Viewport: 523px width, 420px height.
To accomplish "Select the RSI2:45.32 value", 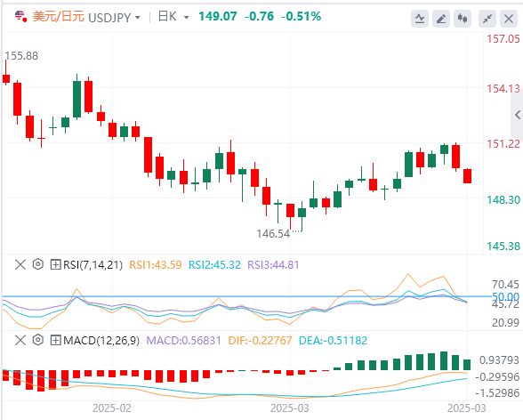I will (214, 265).
